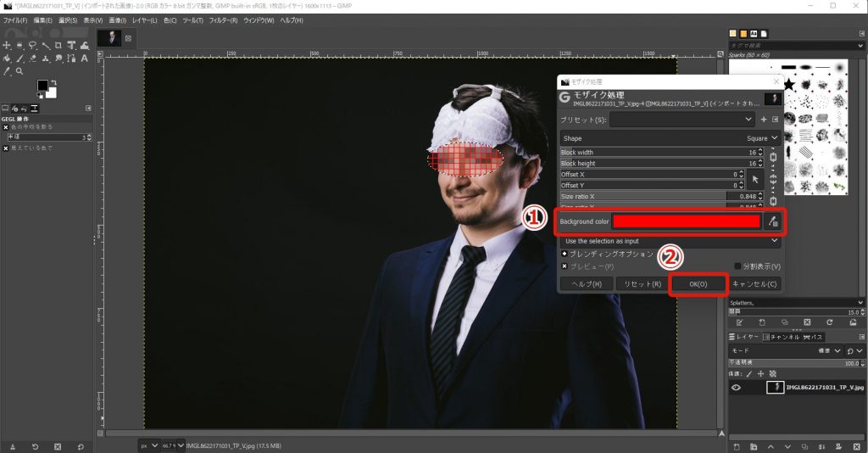Open the プリセット(S) preset dropdown
Viewport: 868px width, 453px height.
[x=682, y=120]
